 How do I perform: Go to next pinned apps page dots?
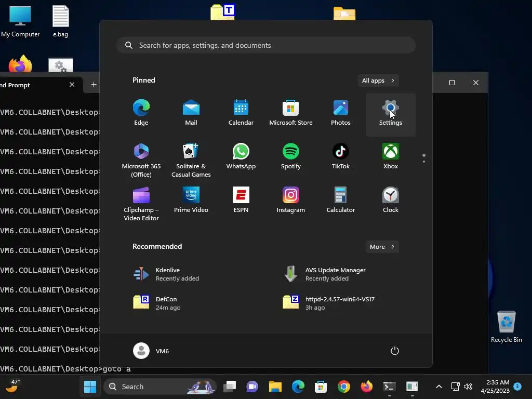(424, 158)
